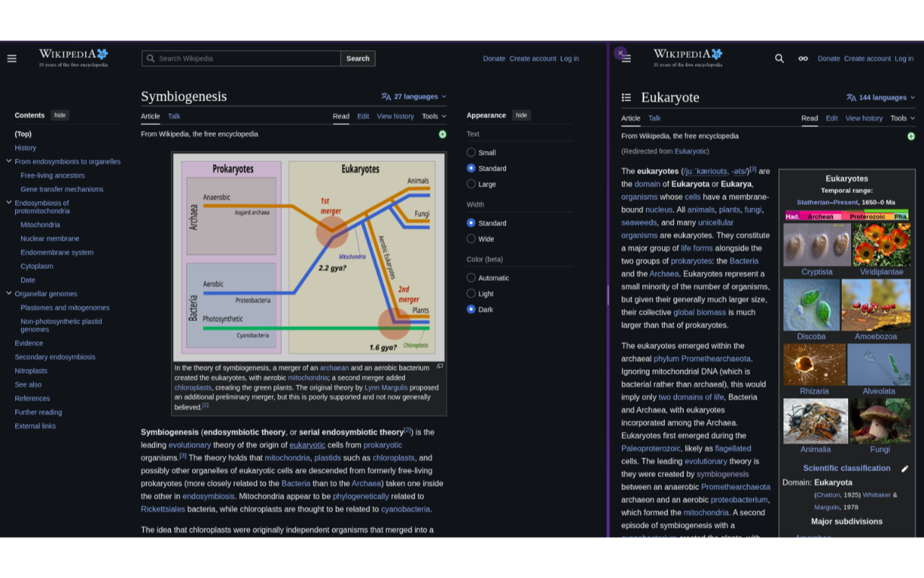Viewport: 924px width, 578px height.
Task: Click the Search Wikipedia input field
Action: tap(241, 59)
